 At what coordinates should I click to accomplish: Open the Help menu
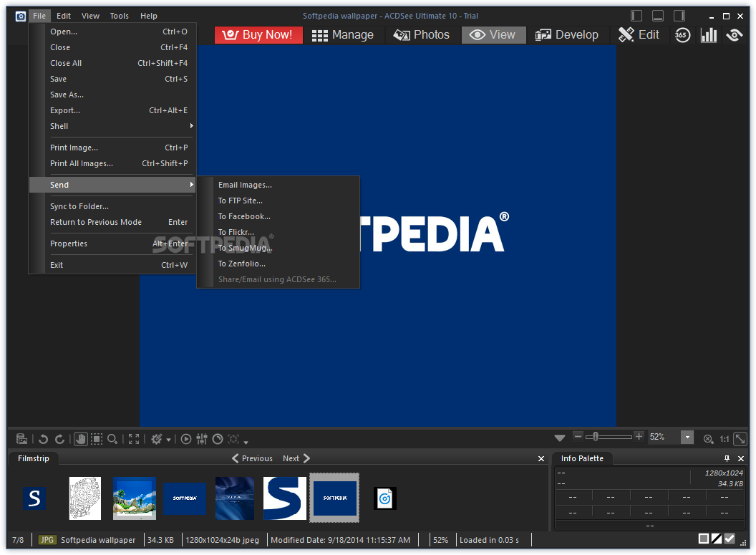point(148,16)
